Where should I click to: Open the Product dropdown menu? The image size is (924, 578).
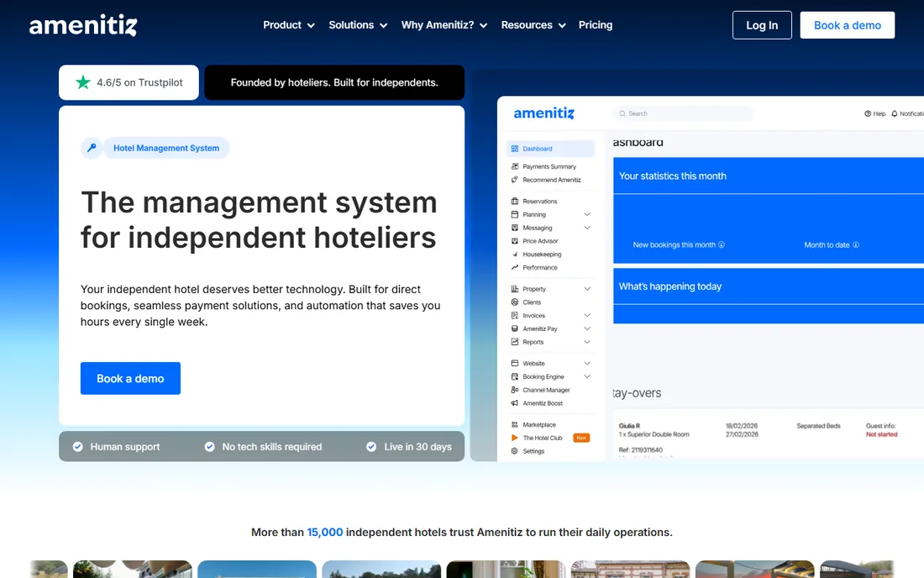pos(289,24)
